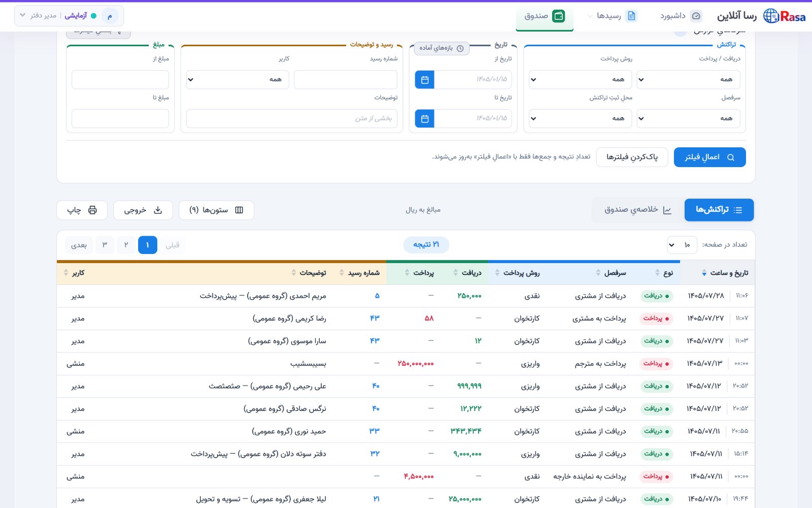Click the مبلغ از input field
The height and width of the screenshot is (508, 812).
pos(120,80)
